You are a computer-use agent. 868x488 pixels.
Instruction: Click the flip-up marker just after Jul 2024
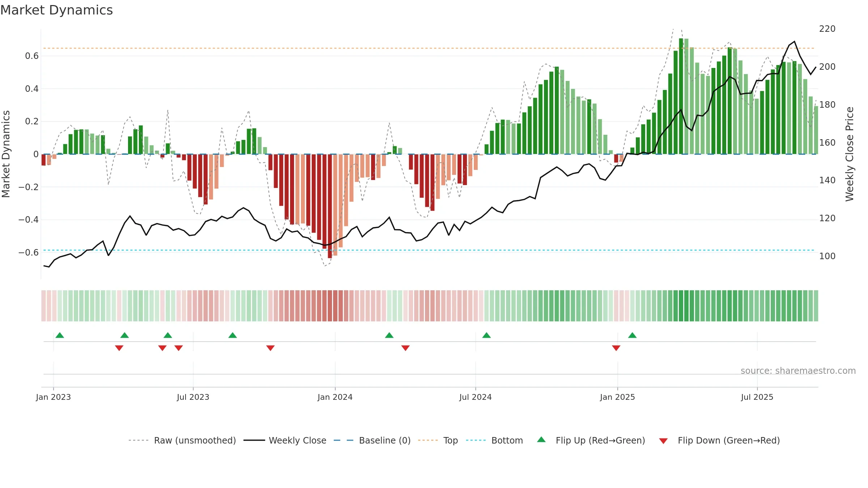pos(486,335)
